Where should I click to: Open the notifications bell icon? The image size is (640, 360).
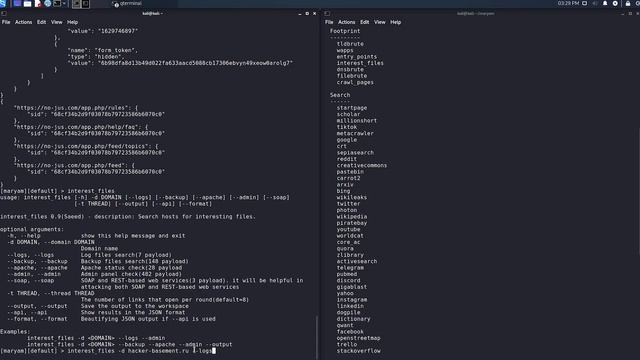pos(605,3)
